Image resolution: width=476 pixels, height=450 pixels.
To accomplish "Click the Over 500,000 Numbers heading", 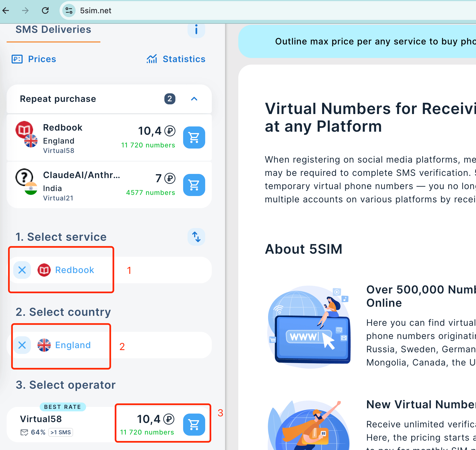I will click(x=421, y=296).
